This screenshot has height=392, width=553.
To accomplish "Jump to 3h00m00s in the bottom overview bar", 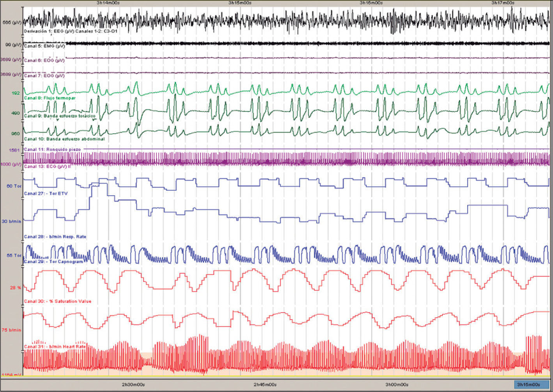I will click(x=397, y=385).
